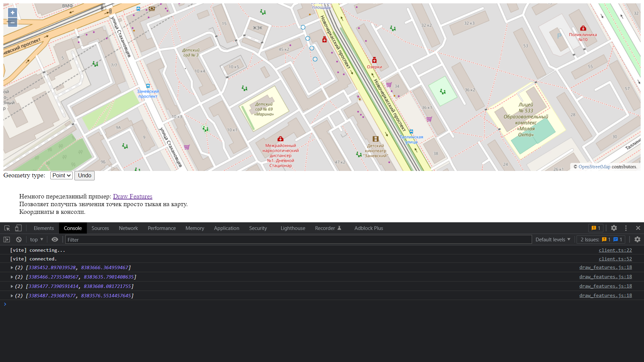This screenshot has height=362, width=644.
Task: Zoom in the map with plus button
Action: 12,13
